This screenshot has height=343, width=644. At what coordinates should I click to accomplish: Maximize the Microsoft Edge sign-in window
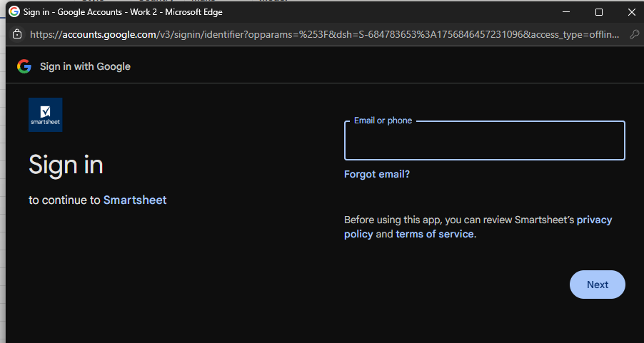click(599, 12)
